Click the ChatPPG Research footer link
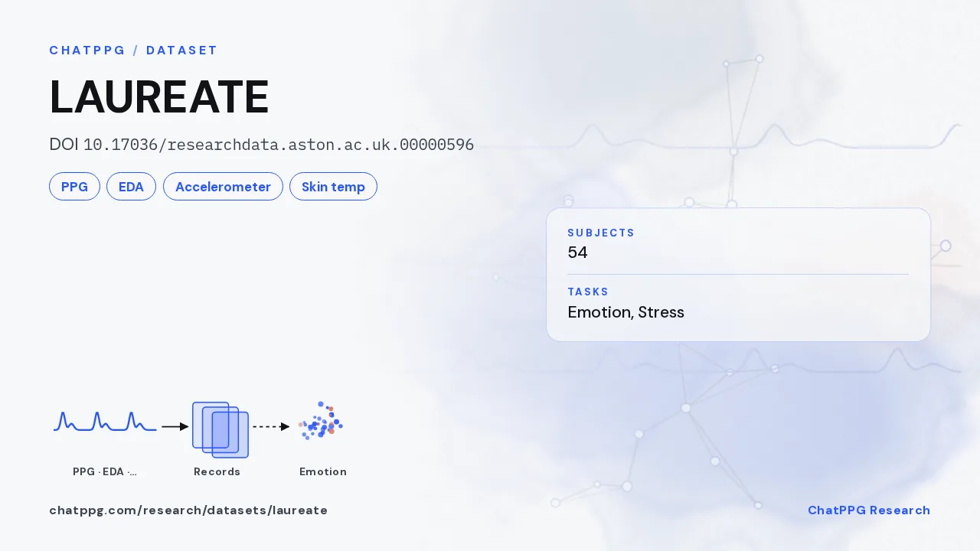 tap(869, 510)
